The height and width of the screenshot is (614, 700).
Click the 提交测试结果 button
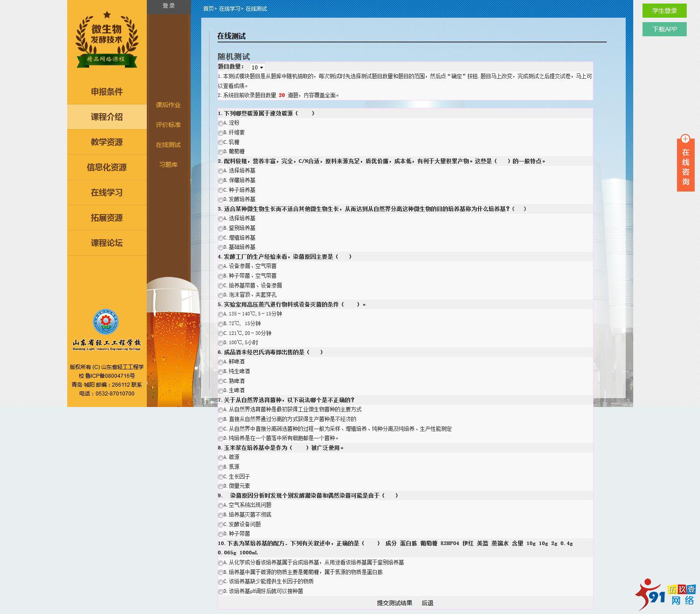tap(394, 603)
